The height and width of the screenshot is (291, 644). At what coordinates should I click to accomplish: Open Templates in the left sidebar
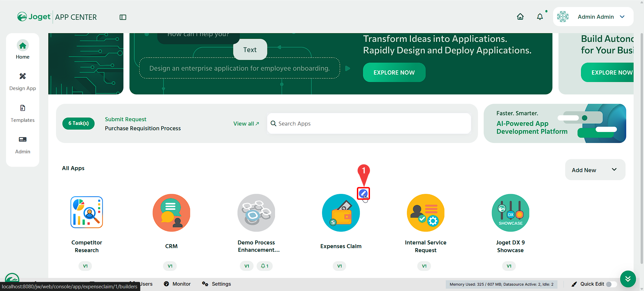[x=22, y=114]
